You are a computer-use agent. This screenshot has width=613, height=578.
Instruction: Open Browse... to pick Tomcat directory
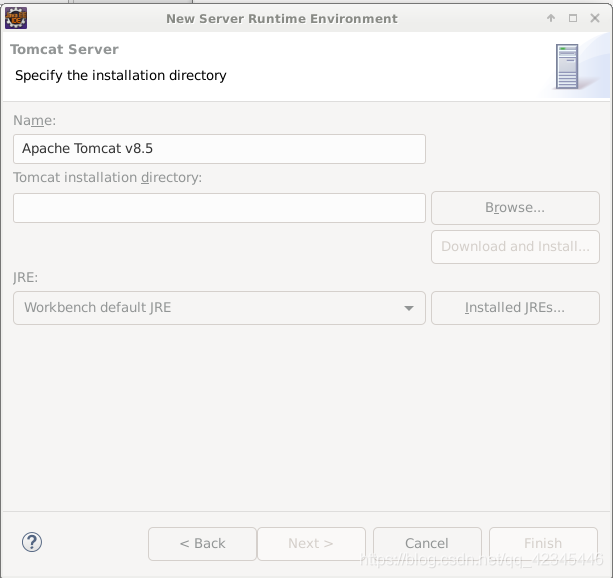point(515,208)
